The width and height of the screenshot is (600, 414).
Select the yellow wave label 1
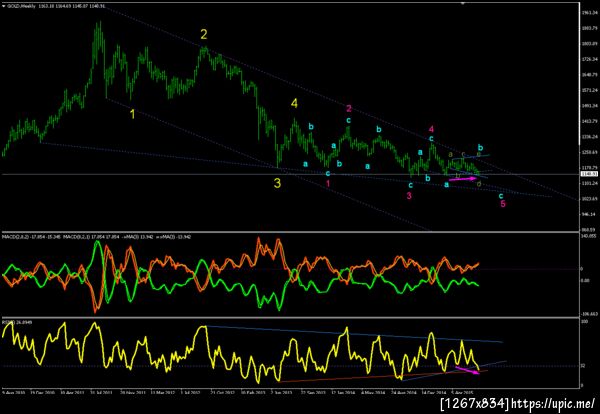tap(132, 114)
